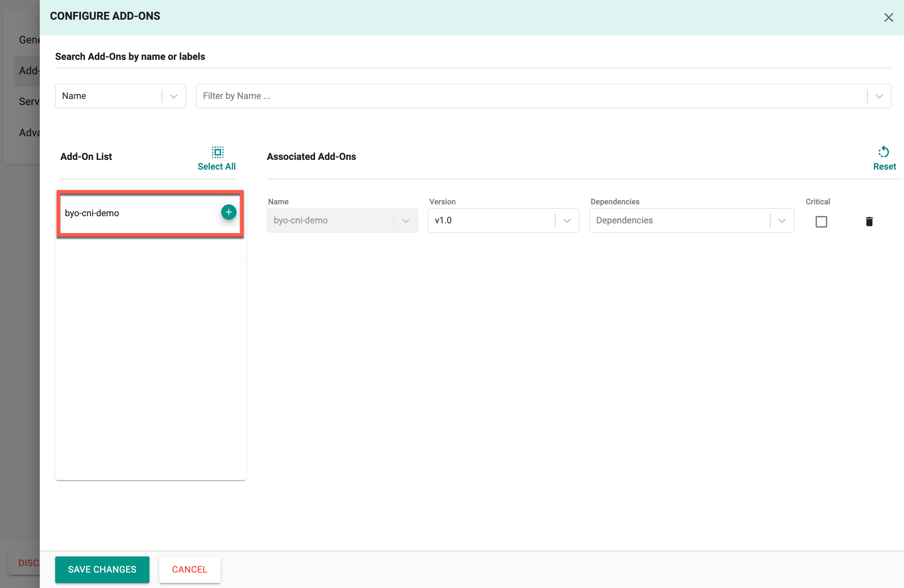Expand the disabled byo-cni-demo name dropdown
This screenshot has height=588, width=904.
[405, 220]
